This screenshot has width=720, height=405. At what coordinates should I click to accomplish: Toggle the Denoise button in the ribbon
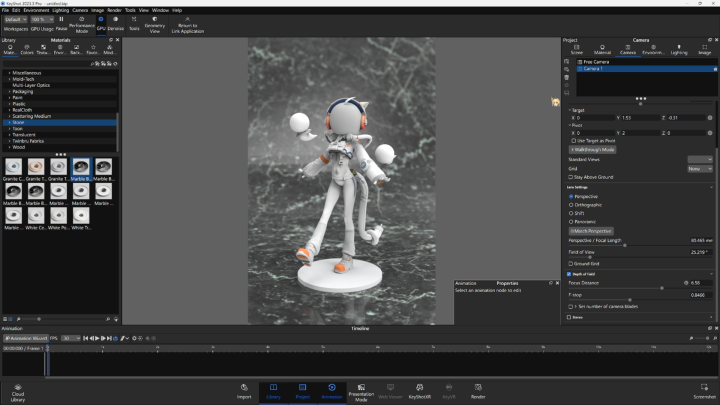point(115,22)
